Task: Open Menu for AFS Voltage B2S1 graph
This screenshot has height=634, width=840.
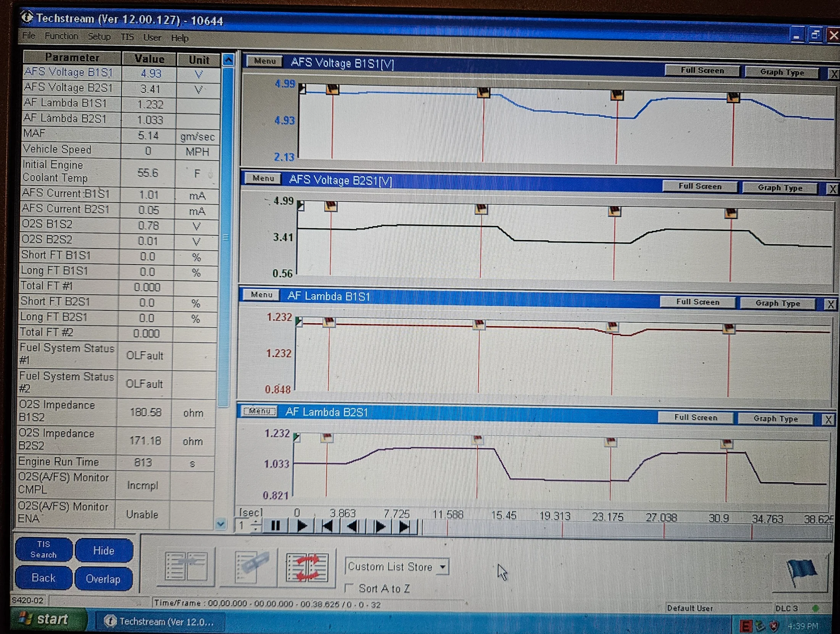Action: (263, 178)
